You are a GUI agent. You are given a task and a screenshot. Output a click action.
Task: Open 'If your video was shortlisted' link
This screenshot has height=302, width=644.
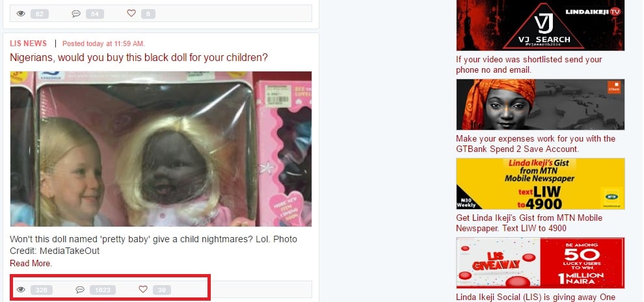coord(529,65)
